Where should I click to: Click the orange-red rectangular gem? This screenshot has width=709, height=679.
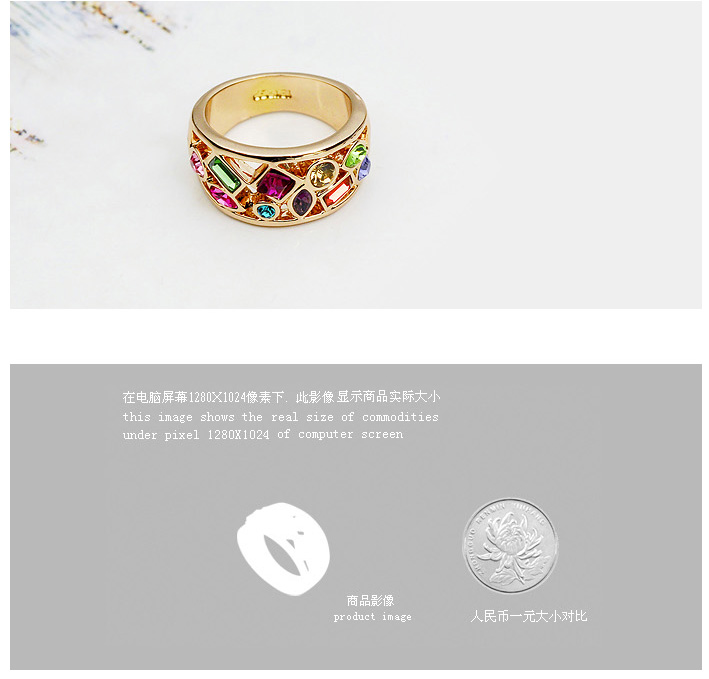[x=338, y=193]
